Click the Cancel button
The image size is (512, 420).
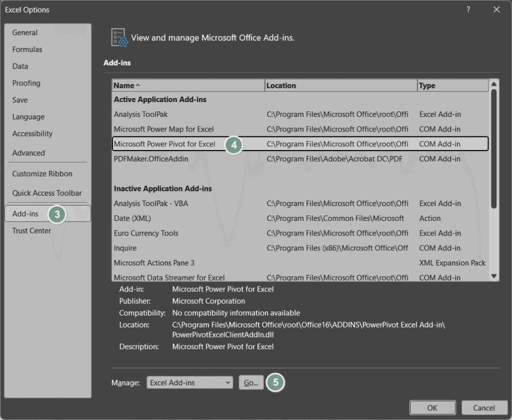tap(484, 407)
